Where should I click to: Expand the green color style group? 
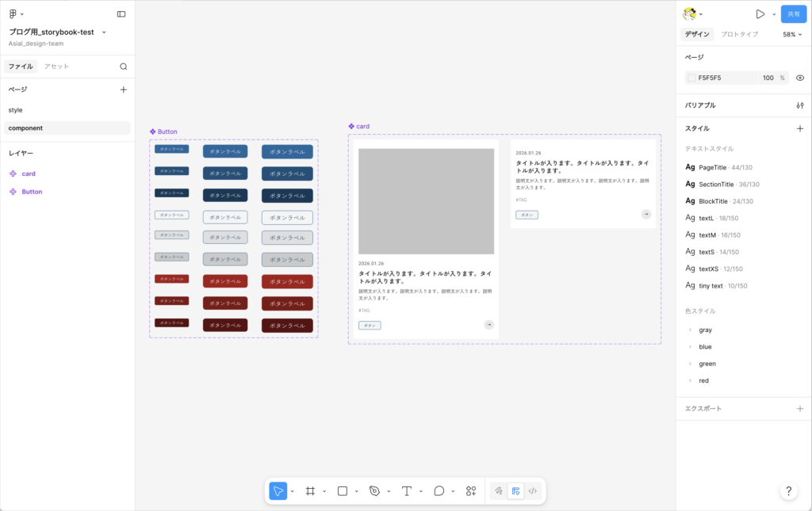pos(691,364)
